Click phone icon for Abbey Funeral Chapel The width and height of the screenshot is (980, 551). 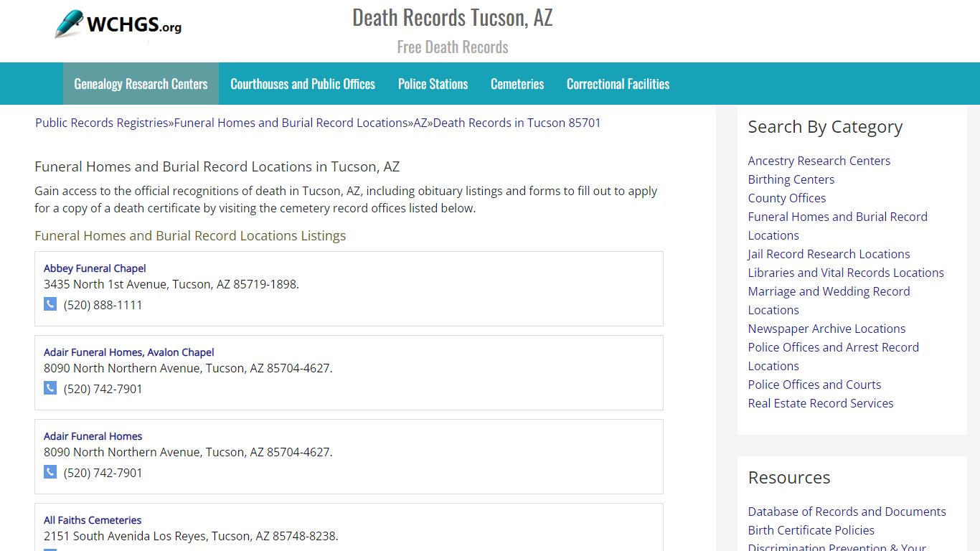coord(50,304)
